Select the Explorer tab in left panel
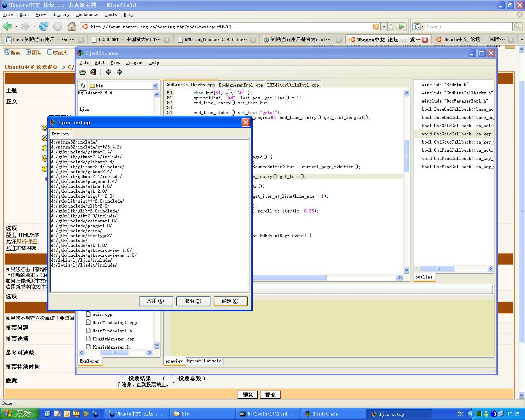Image resolution: width=525 pixels, height=420 pixels. pyautogui.click(x=89, y=361)
